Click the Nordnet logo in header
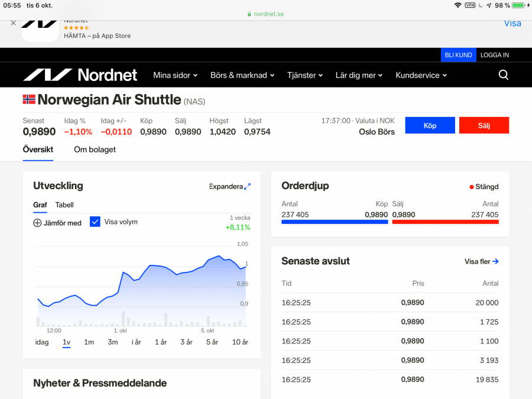 pos(80,75)
